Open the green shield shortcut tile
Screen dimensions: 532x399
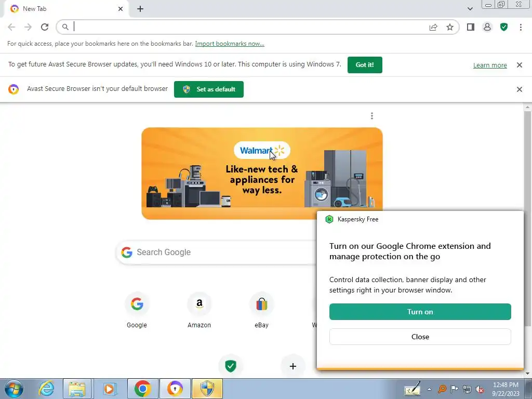[231, 366]
